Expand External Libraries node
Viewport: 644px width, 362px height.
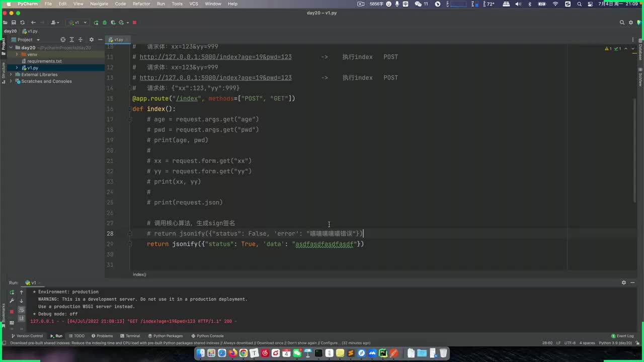[11, 74]
